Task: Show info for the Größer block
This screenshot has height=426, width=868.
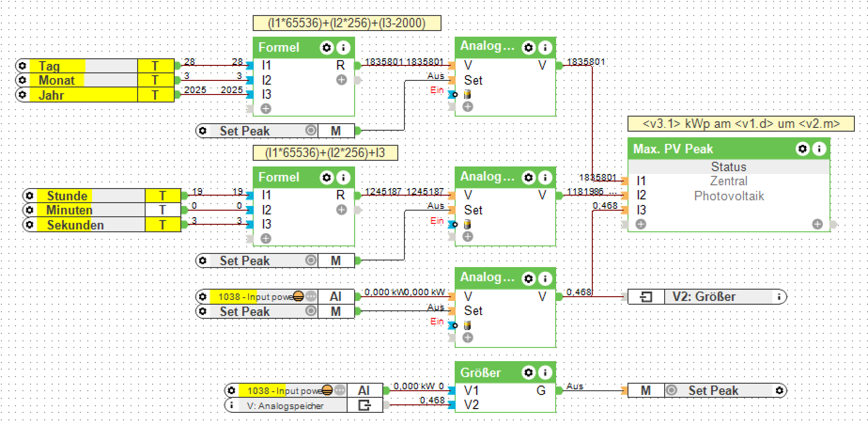Action: tap(545, 373)
